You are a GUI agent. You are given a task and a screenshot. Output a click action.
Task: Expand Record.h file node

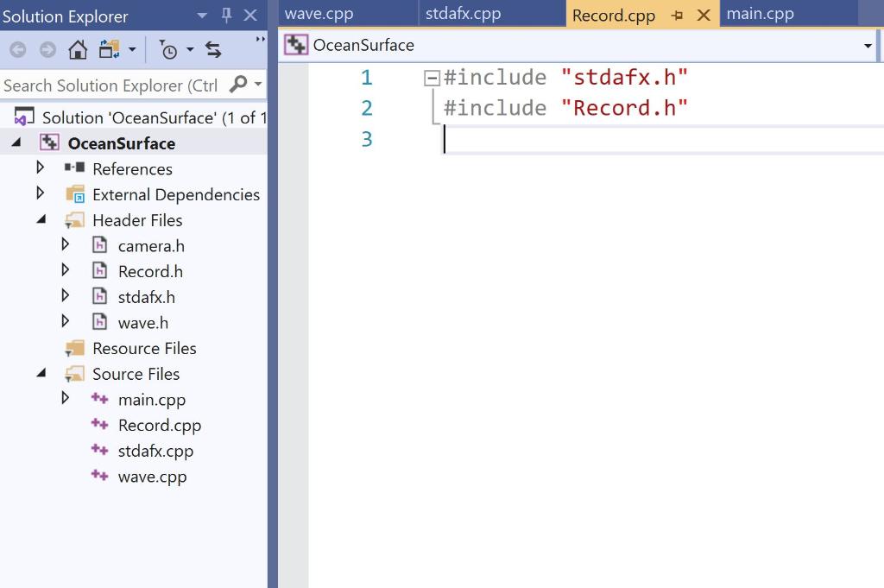66,270
